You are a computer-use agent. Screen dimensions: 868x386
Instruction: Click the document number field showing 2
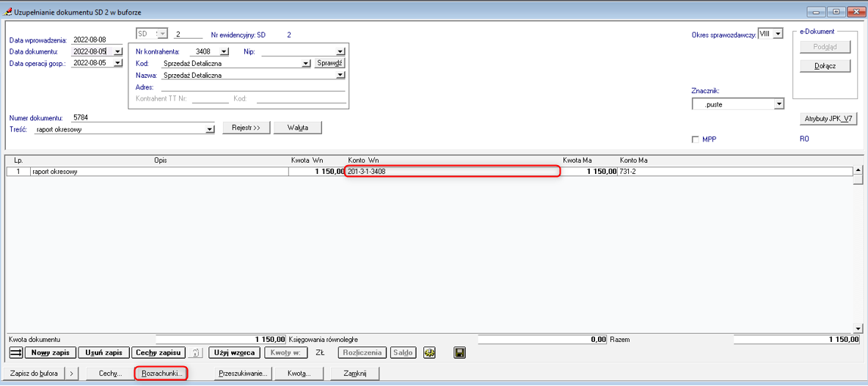[x=188, y=34]
